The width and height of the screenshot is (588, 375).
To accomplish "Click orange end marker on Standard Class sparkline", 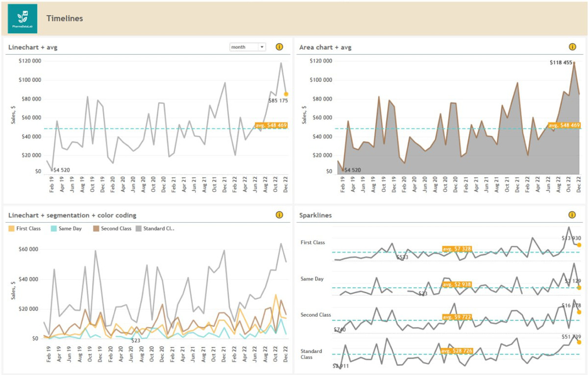I will [x=579, y=342].
